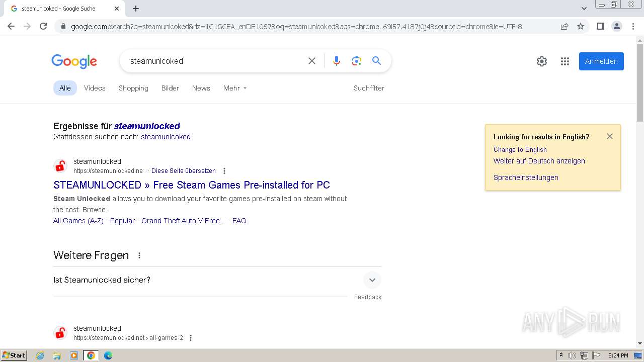Switch to News tab

pyautogui.click(x=201, y=88)
